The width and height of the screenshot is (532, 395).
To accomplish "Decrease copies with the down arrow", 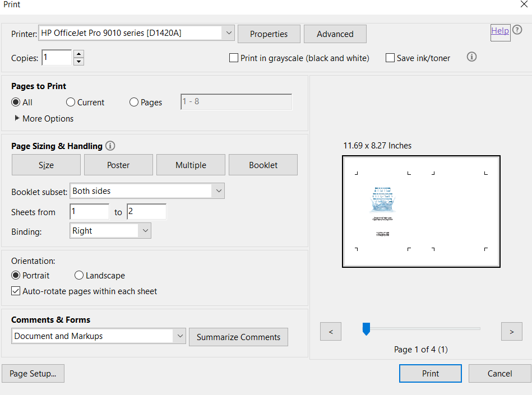I will (x=78, y=61).
